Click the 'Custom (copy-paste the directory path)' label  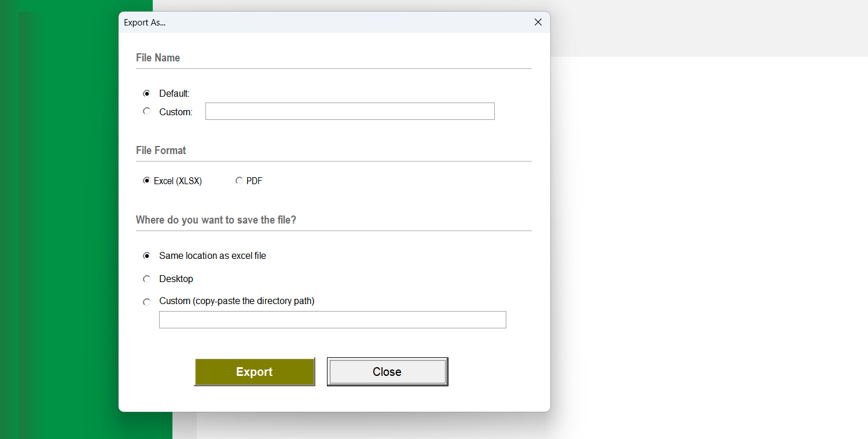[237, 301]
